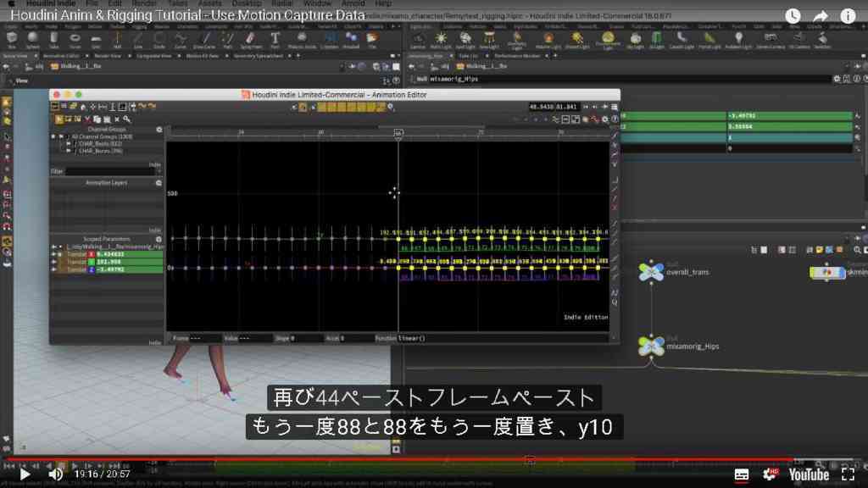Click the delete X icon in Animation Editor toolbar
Image resolution: width=868 pixels, height=488 pixels.
(x=117, y=119)
